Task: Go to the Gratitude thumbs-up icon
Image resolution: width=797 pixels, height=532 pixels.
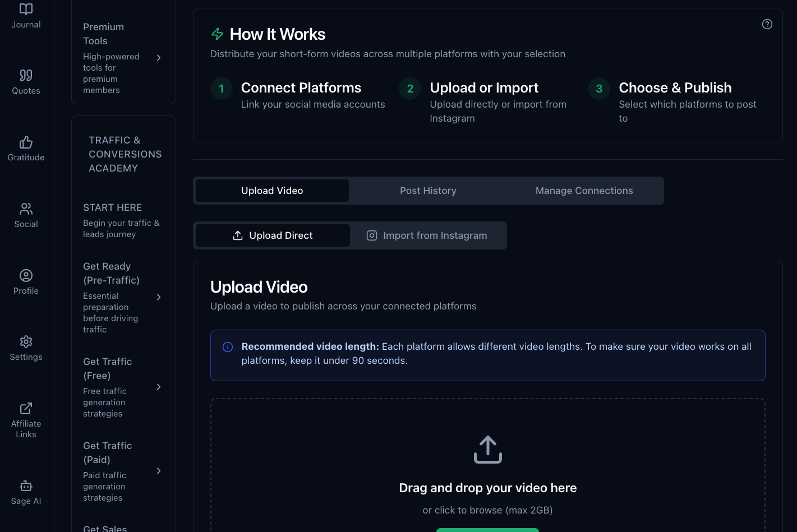Action: coord(26,142)
